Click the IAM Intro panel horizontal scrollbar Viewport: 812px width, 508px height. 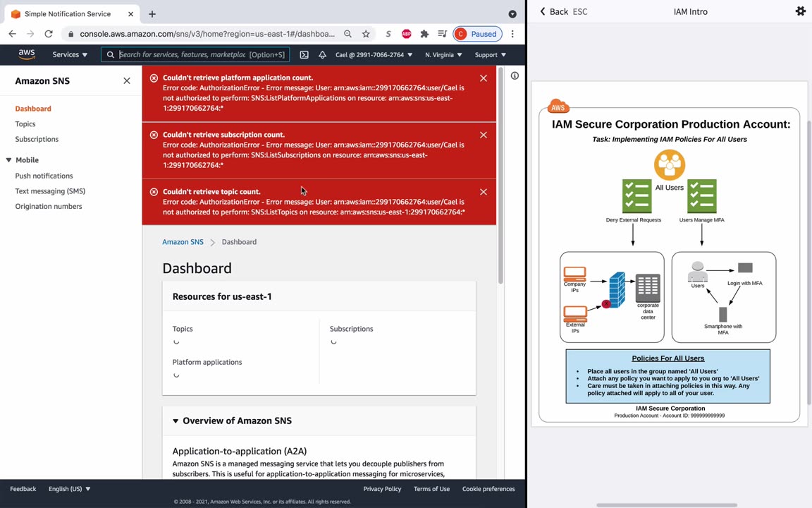coord(667,504)
